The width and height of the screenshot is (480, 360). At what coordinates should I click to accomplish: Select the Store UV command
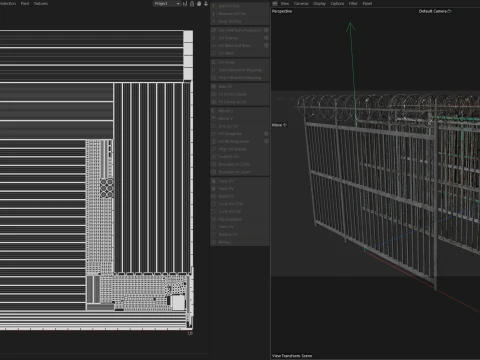point(226,227)
